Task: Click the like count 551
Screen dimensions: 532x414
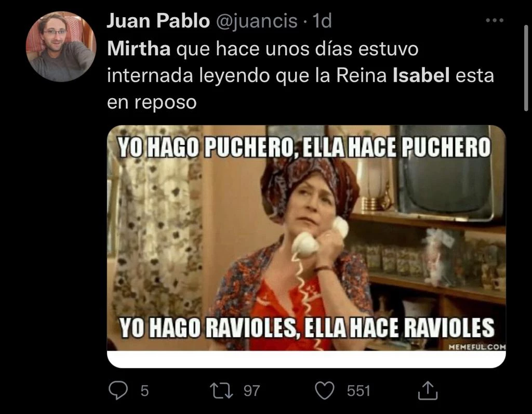Action: click(x=358, y=391)
